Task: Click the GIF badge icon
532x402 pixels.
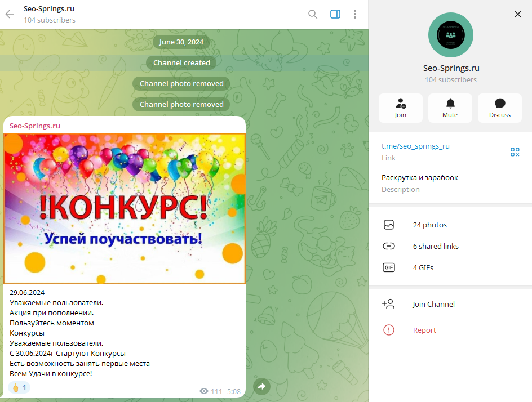Action: point(389,267)
